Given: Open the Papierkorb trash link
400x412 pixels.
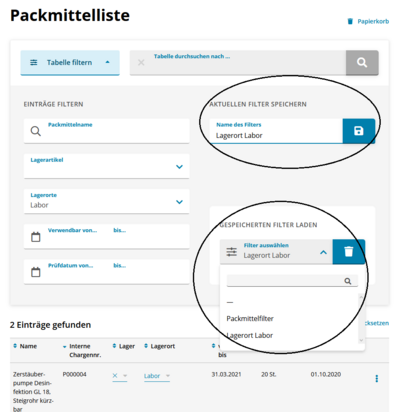Looking at the screenshot, I should click(x=368, y=21).
